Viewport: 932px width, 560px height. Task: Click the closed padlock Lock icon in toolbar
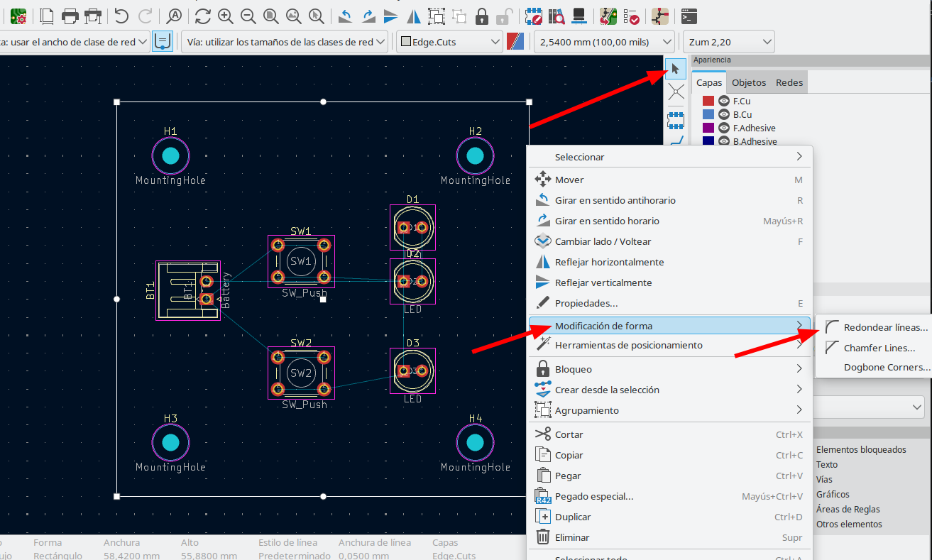click(x=482, y=16)
